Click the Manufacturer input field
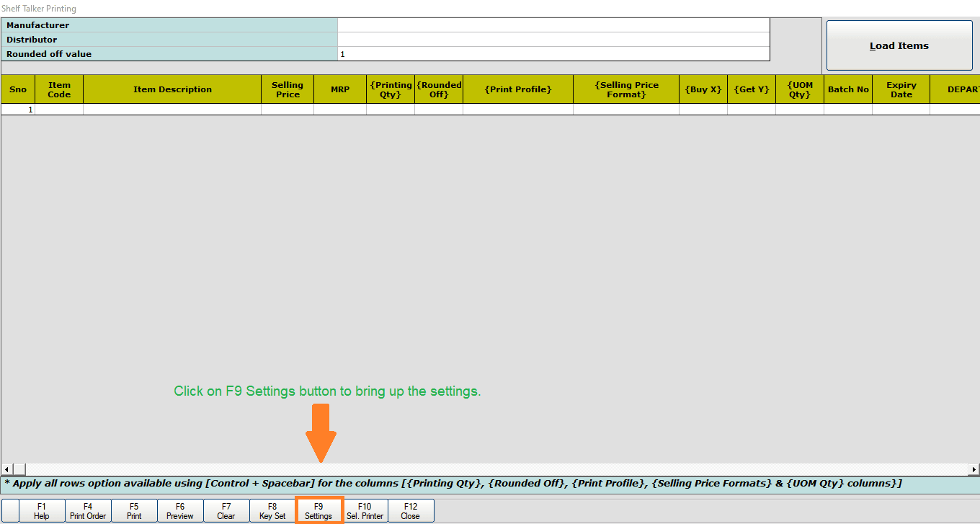This screenshot has width=980, height=524. coord(553,25)
